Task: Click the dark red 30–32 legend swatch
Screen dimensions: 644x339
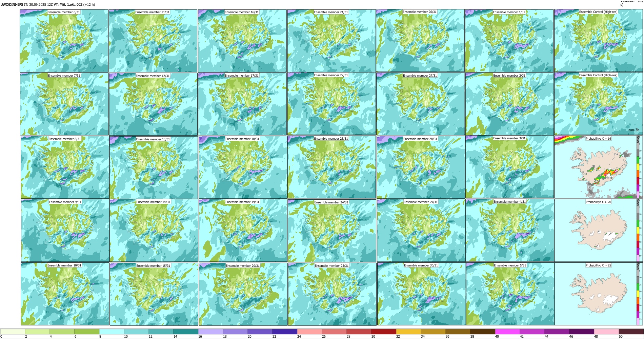Action: [x=384, y=332]
